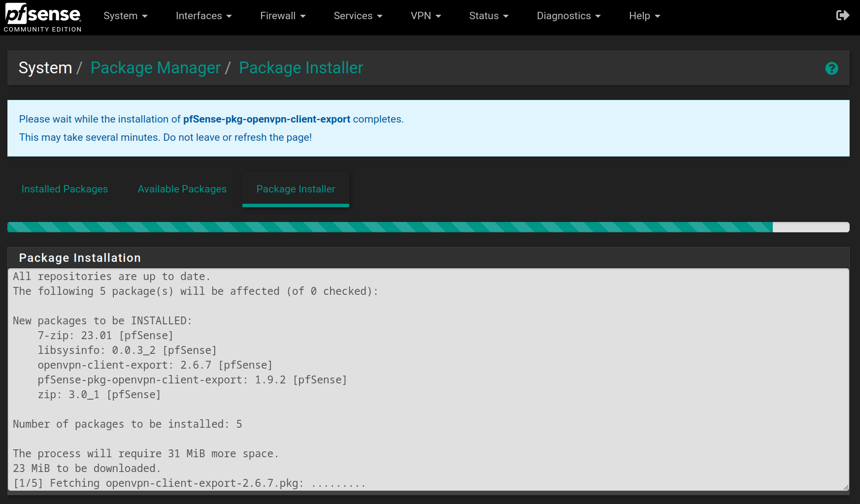Switch to the Available Packages tab
This screenshot has height=504, width=860.
point(182,189)
